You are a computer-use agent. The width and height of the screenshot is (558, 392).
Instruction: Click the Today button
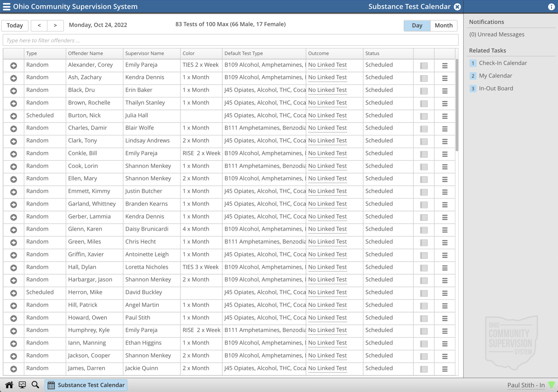pos(15,25)
